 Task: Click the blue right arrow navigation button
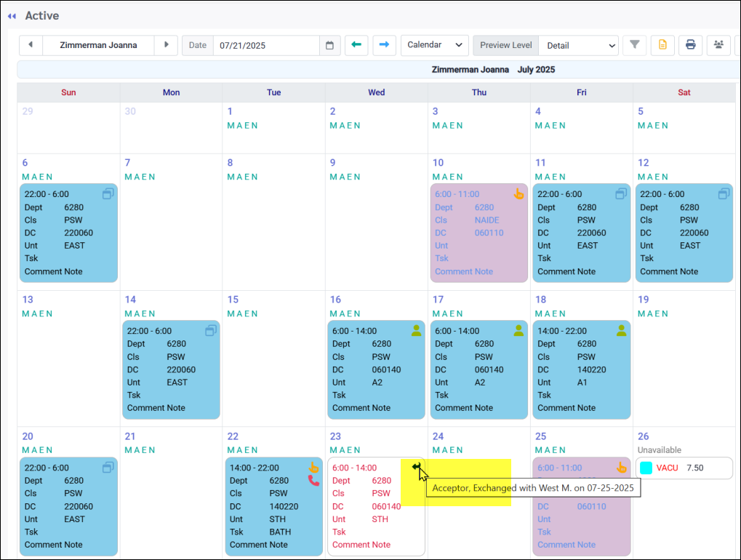(384, 45)
